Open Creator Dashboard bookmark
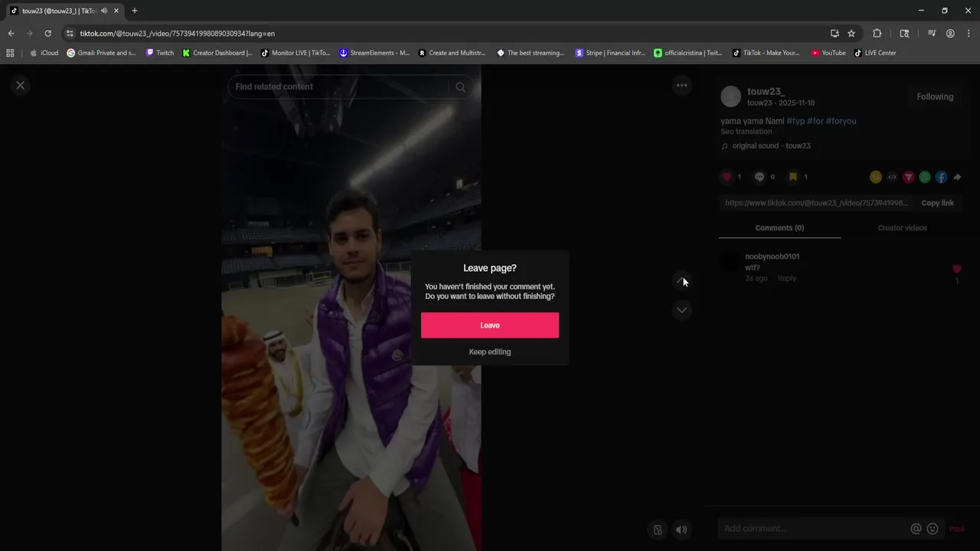Screen dimensions: 980x551 tap(217, 53)
